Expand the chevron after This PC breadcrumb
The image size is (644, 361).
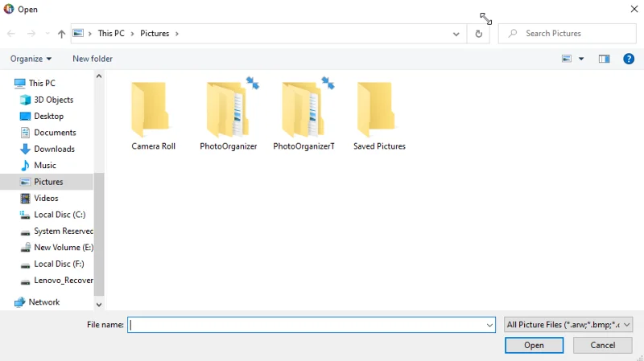tap(132, 34)
